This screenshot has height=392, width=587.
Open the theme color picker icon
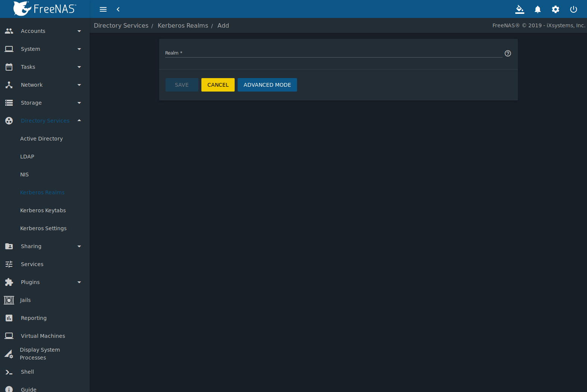pyautogui.click(x=520, y=9)
